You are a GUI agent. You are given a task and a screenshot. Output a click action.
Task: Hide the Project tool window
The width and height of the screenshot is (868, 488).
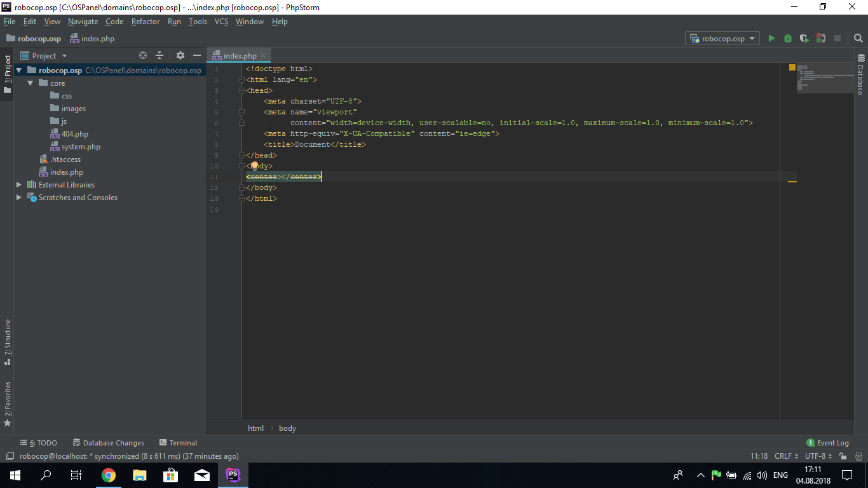[x=197, y=56]
